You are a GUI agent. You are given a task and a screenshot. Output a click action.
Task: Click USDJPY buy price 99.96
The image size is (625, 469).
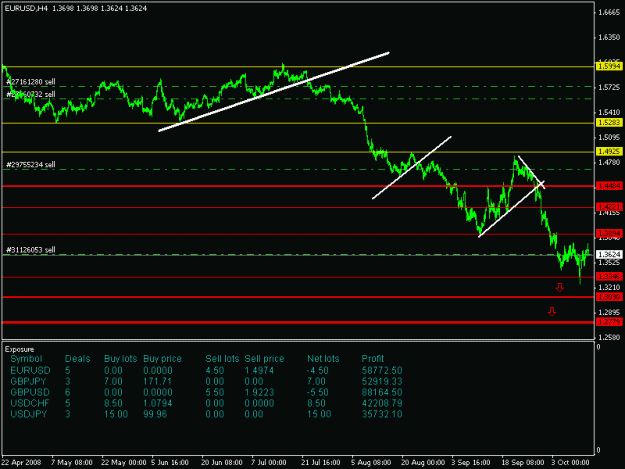(x=155, y=414)
